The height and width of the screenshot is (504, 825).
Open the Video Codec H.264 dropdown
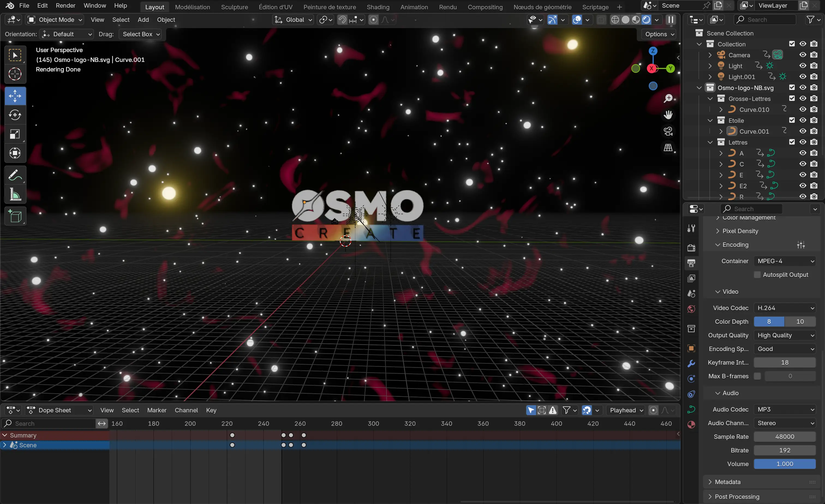click(785, 308)
